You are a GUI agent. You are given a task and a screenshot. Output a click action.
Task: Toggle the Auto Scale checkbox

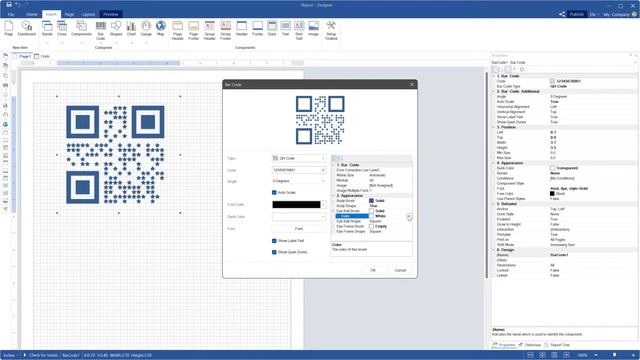click(274, 192)
